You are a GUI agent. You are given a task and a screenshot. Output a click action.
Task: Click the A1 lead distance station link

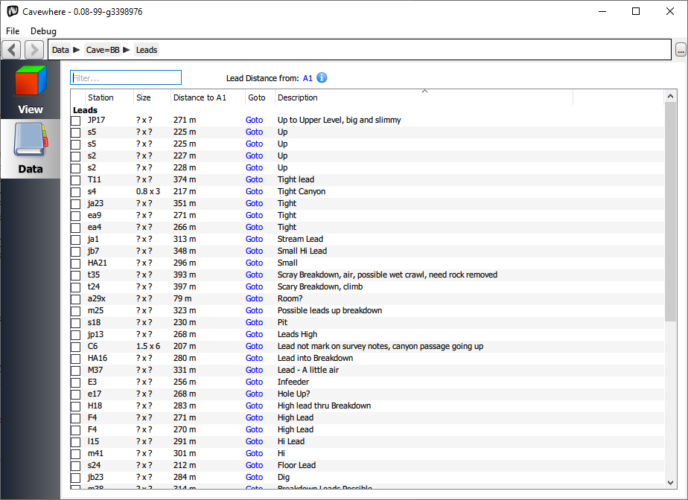308,78
